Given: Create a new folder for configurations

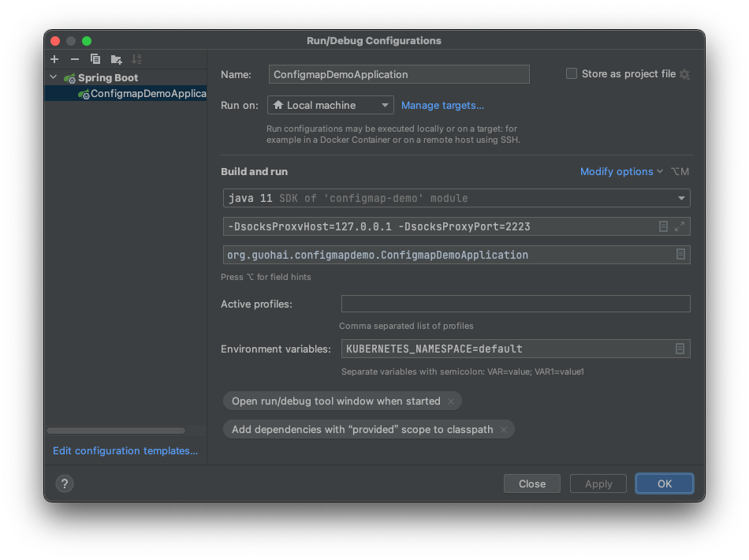Looking at the screenshot, I should (116, 59).
